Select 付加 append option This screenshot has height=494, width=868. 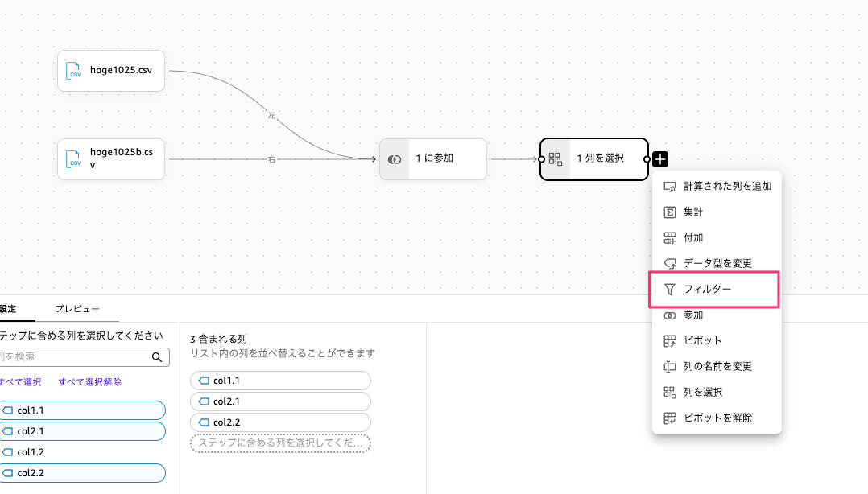(x=693, y=238)
